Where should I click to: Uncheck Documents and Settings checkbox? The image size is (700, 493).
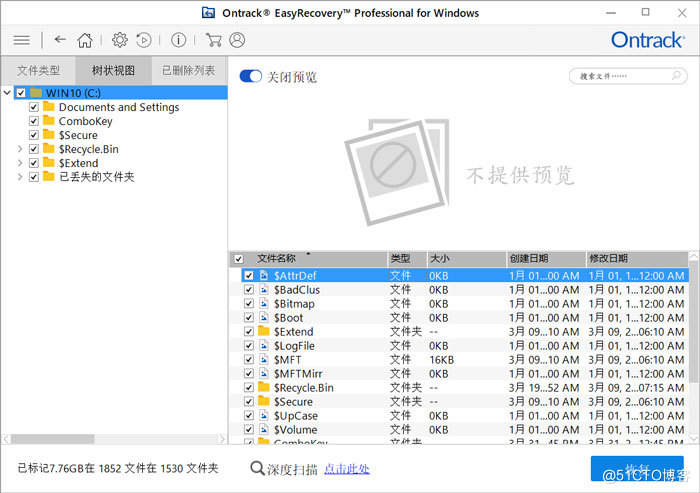click(34, 107)
